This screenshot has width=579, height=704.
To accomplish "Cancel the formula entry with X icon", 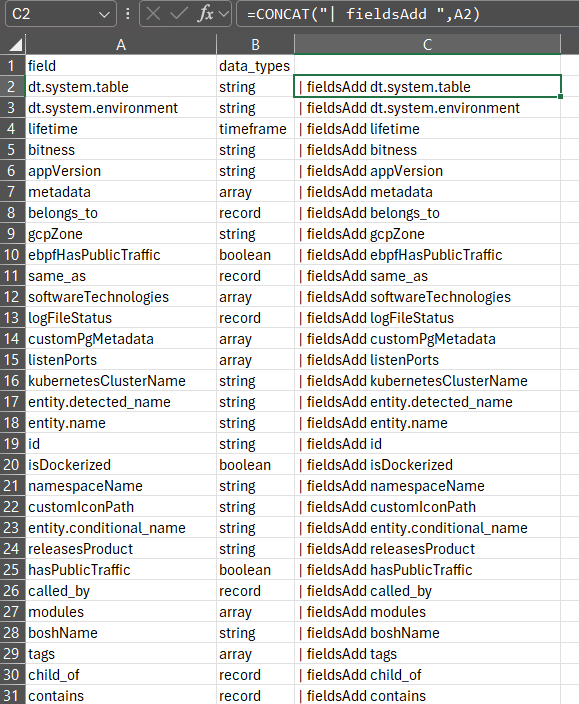I will pyautogui.click(x=153, y=14).
